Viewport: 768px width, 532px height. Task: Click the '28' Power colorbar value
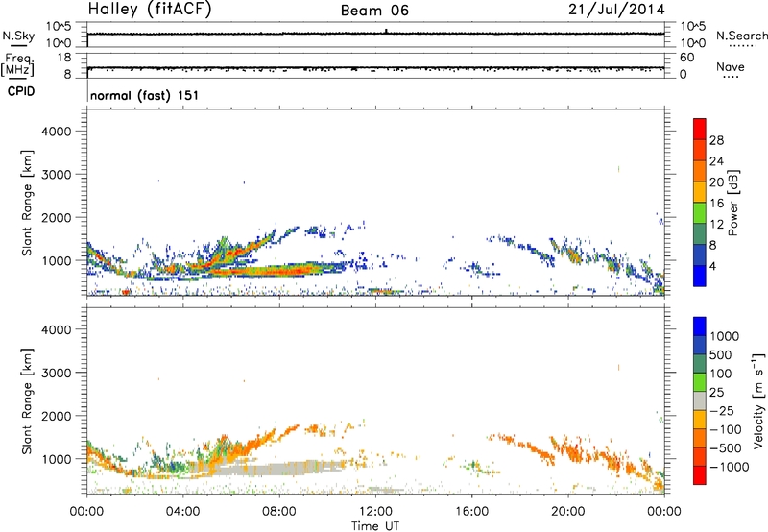click(716, 140)
